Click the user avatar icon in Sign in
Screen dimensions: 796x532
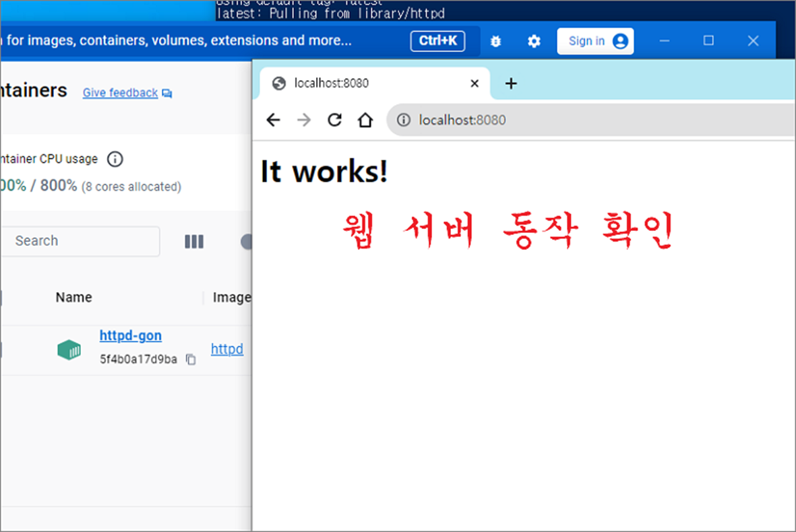620,41
